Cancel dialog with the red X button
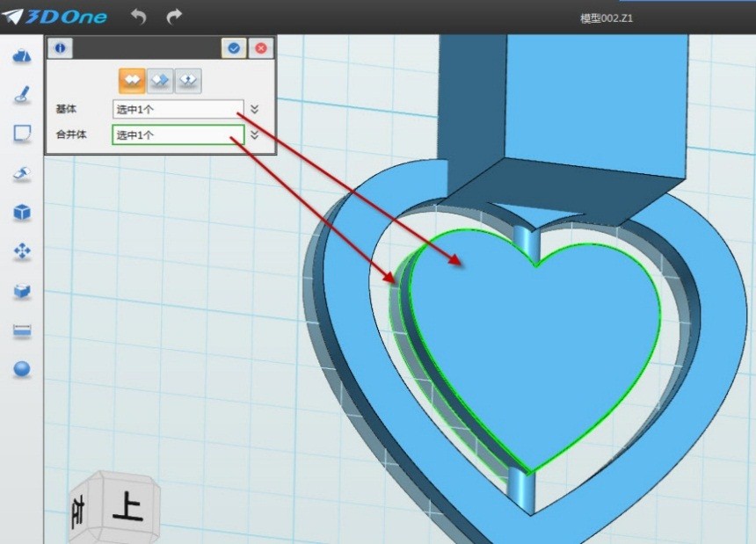756x544 pixels. pos(260,48)
